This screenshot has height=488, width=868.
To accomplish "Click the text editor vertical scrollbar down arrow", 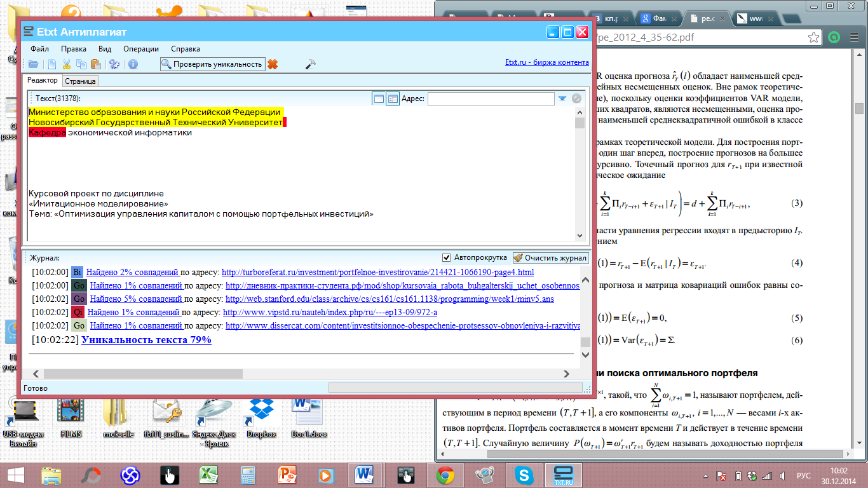I will pyautogui.click(x=580, y=235).
